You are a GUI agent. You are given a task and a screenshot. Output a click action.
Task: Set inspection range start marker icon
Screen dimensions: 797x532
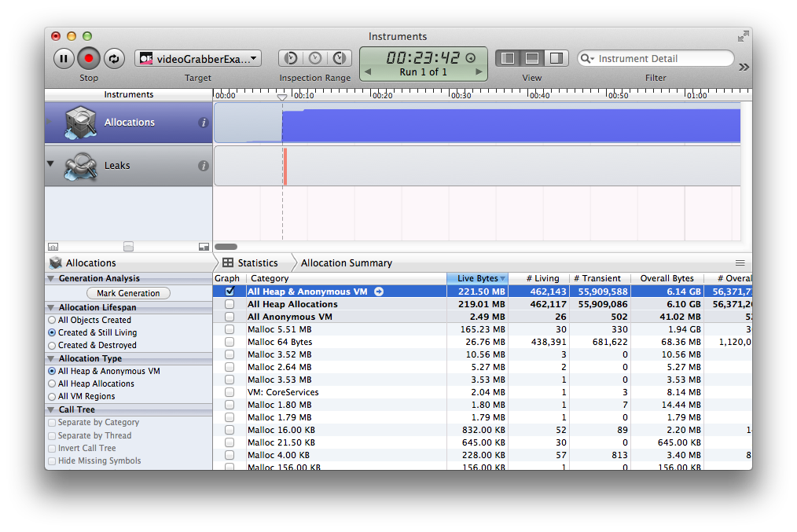pyautogui.click(x=291, y=58)
